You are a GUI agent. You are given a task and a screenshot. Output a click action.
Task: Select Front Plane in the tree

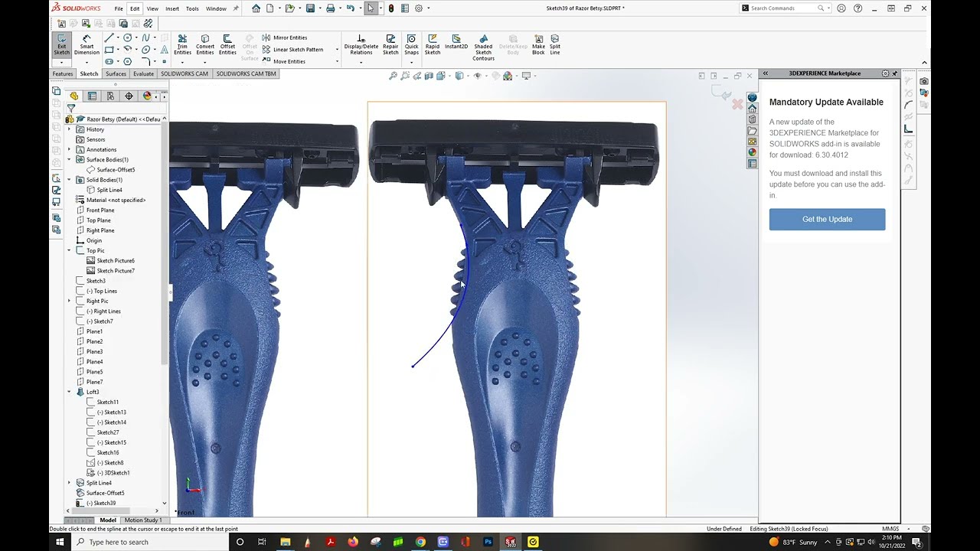click(x=94, y=210)
